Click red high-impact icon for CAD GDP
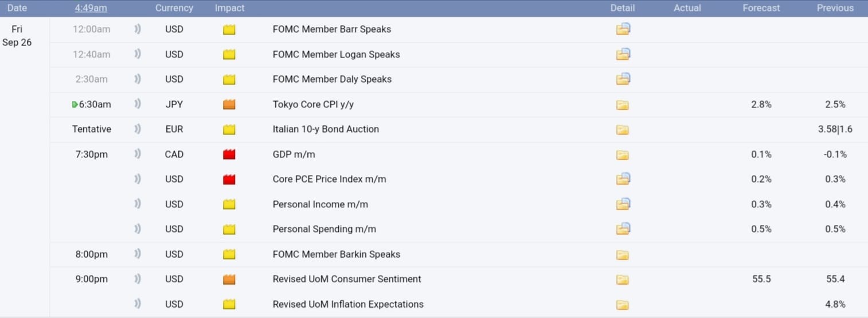 point(229,154)
